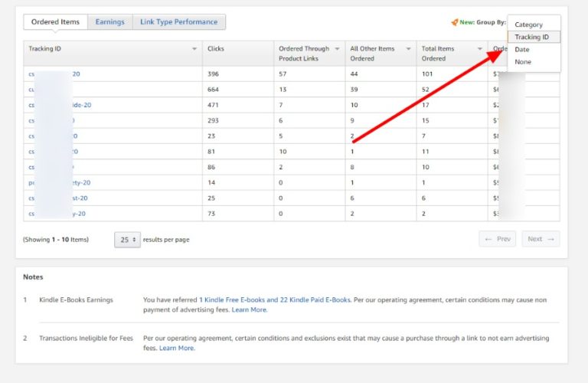Click the Showing 1 - 10 Items text
The width and height of the screenshot is (588, 383).
[x=56, y=239]
